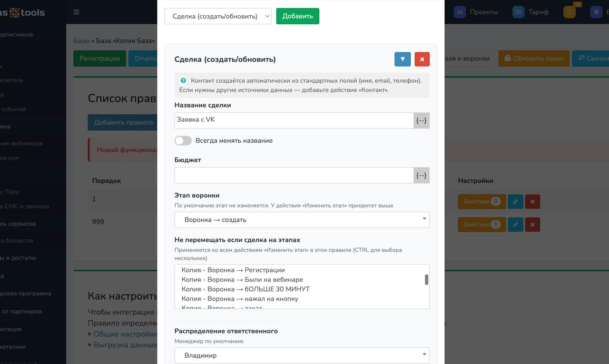Edit rule 1 with pencil icon
This screenshot has height=364, width=609.
click(515, 201)
